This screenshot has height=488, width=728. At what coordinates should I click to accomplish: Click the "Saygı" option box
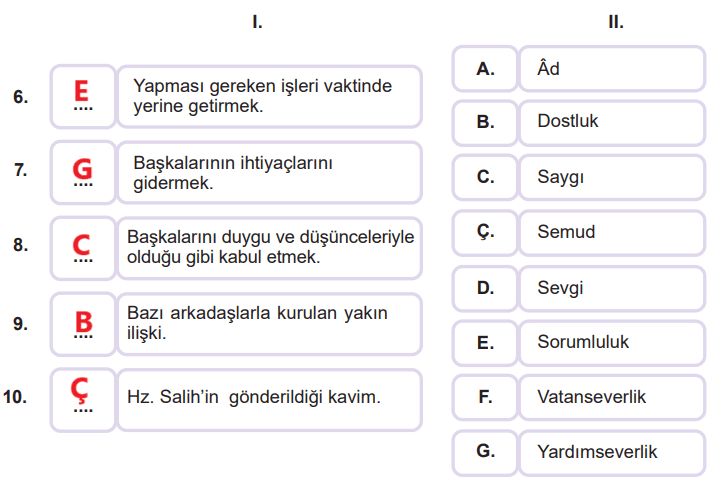point(611,177)
